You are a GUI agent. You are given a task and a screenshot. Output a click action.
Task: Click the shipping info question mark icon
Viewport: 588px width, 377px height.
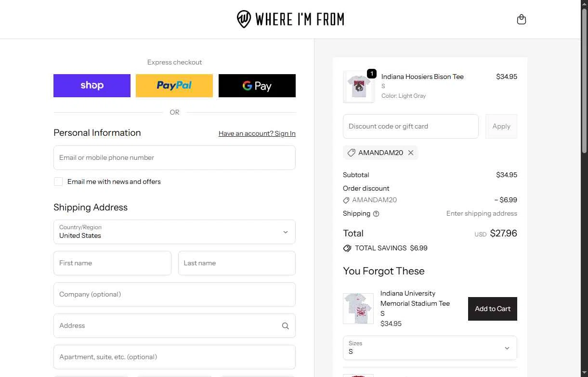pos(376,214)
